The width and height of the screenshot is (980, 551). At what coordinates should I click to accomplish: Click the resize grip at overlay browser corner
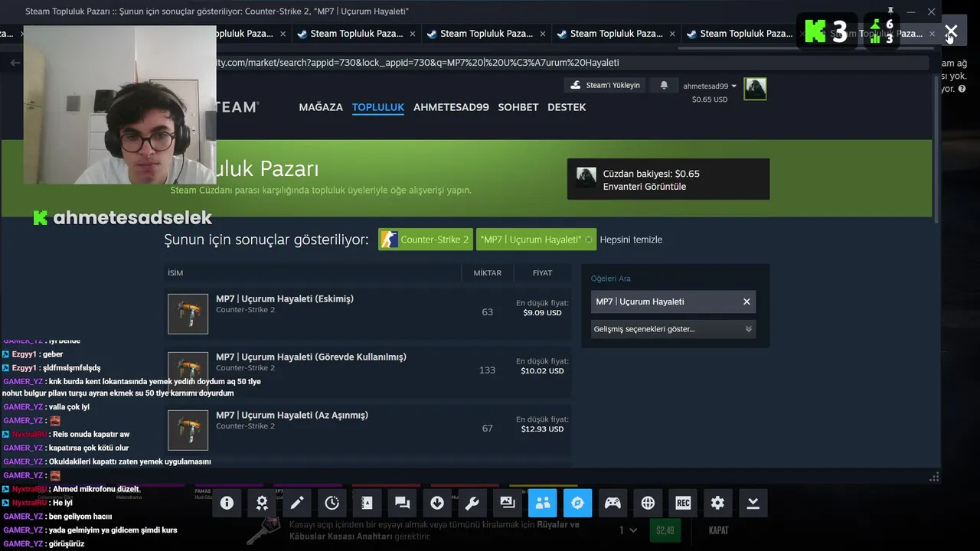click(x=934, y=477)
